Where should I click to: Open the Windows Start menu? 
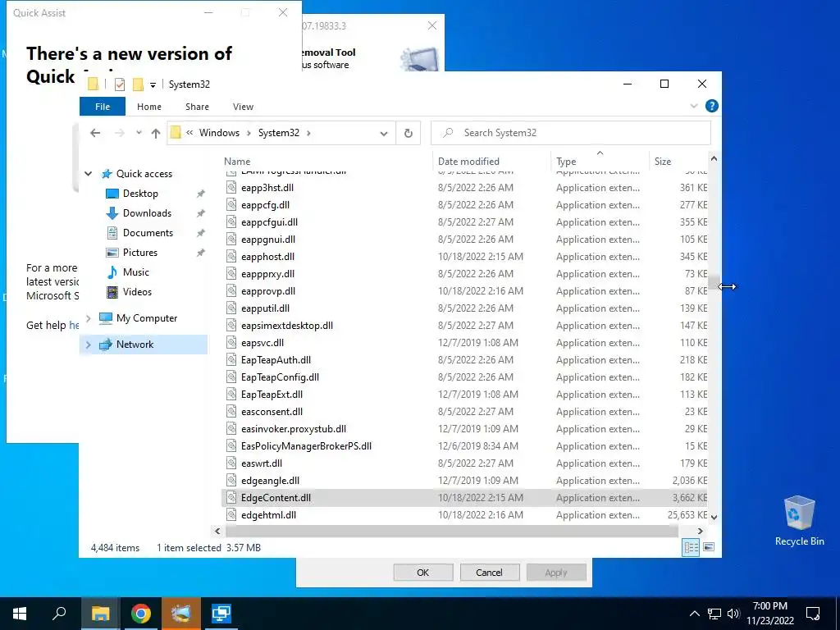[20, 614]
